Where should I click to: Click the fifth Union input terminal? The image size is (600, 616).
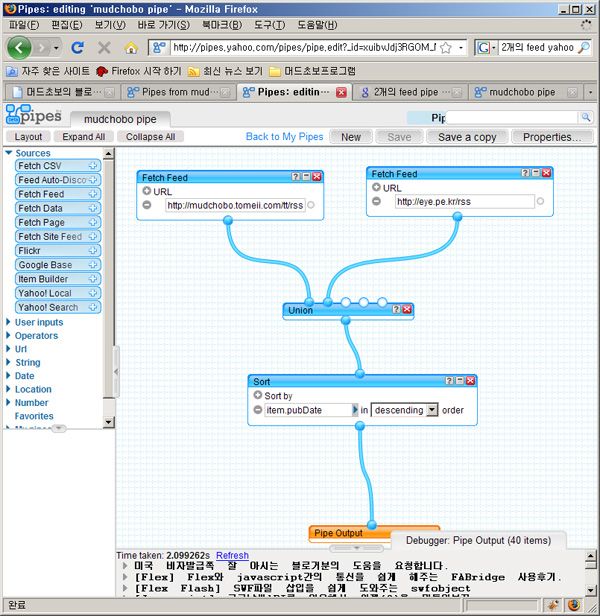click(x=382, y=302)
